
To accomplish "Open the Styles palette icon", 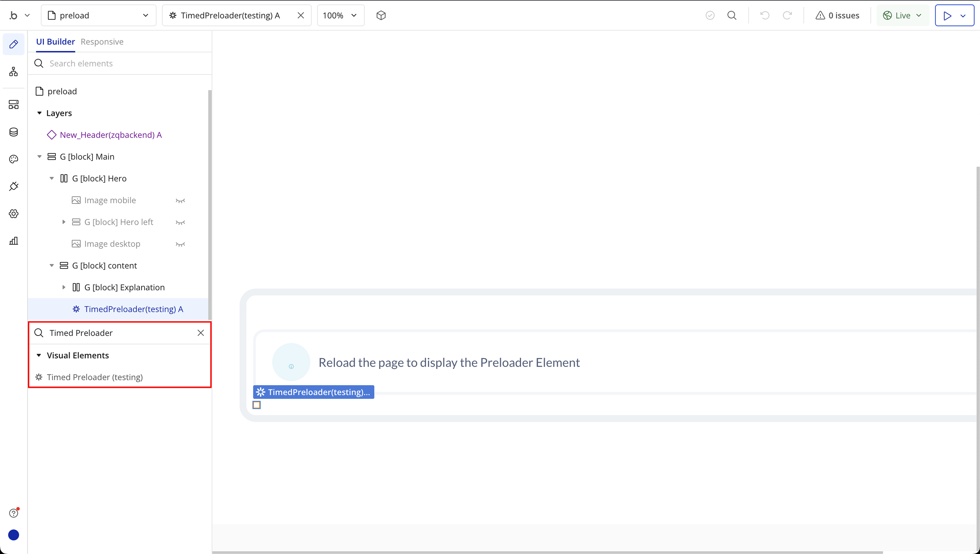I will point(14,159).
